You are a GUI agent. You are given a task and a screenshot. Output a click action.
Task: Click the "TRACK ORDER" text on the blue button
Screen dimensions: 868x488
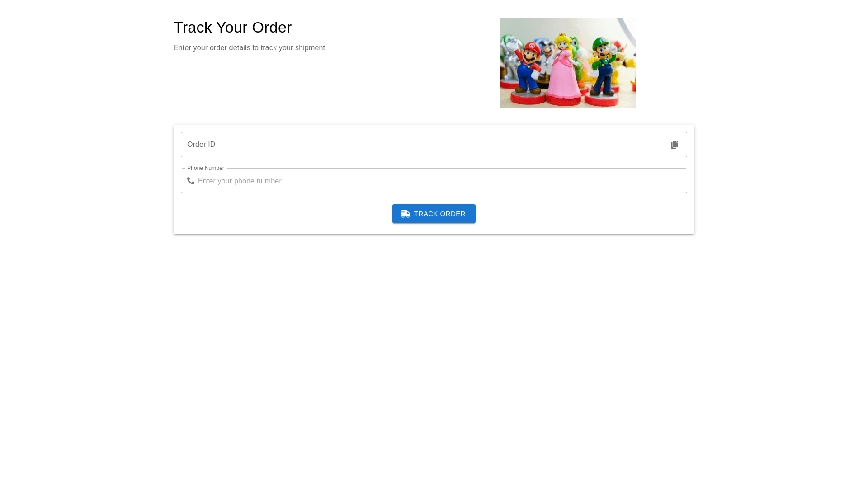(x=440, y=214)
